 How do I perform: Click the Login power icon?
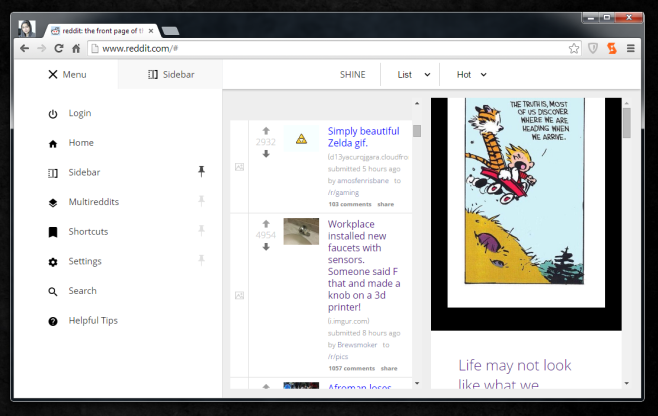tap(53, 114)
